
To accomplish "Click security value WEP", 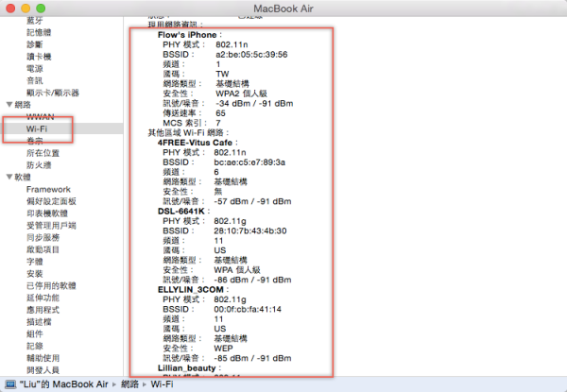I will point(223,349).
